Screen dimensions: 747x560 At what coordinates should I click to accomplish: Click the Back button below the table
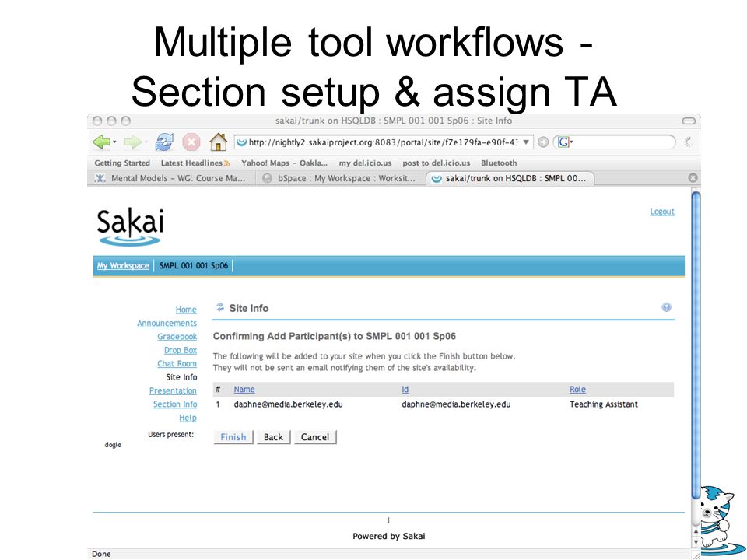[273, 437]
